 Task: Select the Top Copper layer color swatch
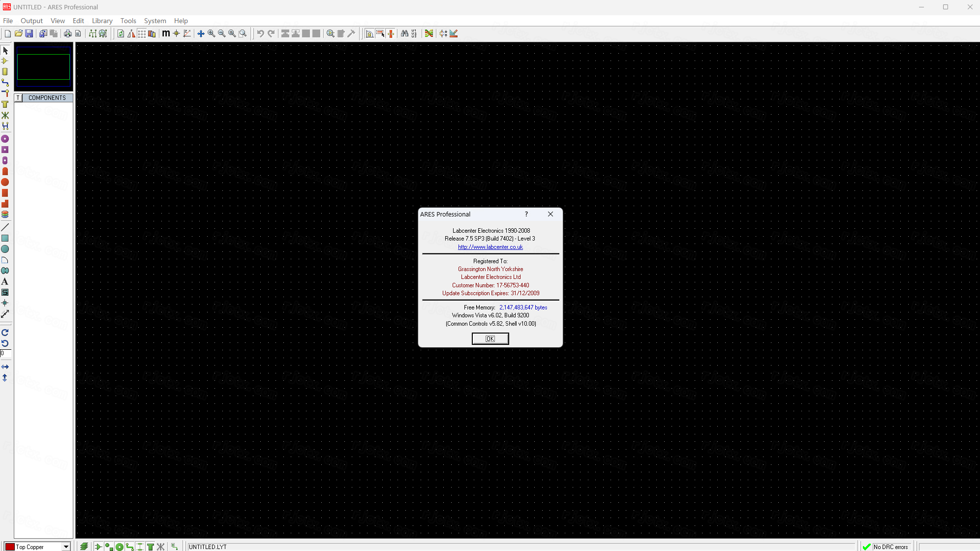click(10, 546)
